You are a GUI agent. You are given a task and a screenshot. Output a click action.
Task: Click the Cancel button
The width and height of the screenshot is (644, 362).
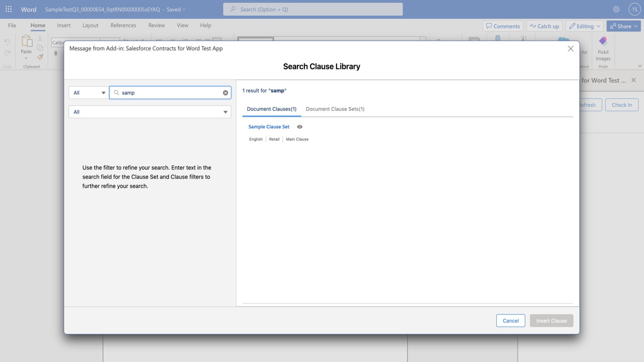point(511,321)
